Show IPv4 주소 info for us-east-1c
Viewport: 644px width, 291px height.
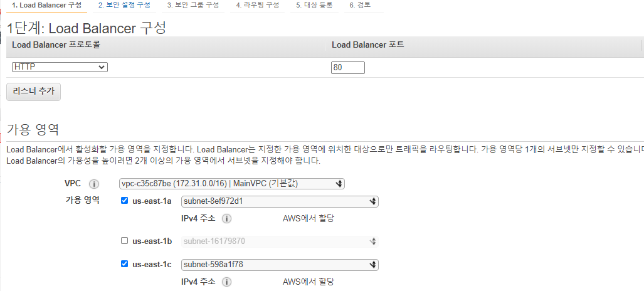[226, 282]
